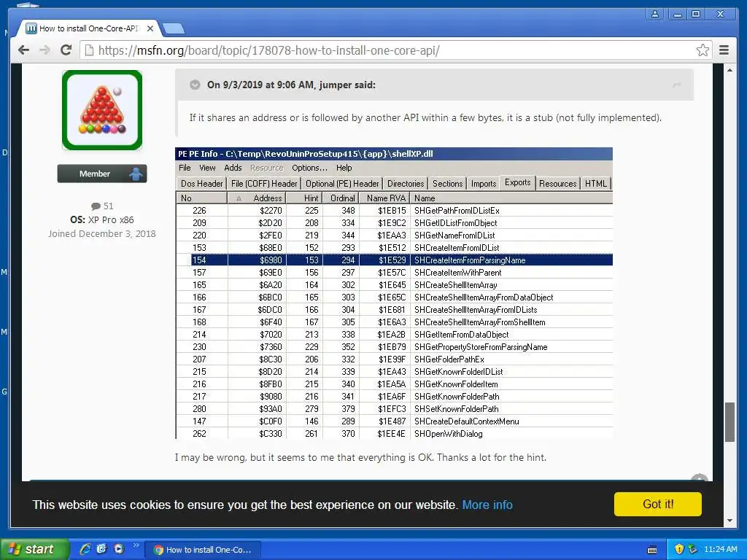Click the 11:24 AM clock
Viewport: 747px width, 560px height.
[x=720, y=549]
